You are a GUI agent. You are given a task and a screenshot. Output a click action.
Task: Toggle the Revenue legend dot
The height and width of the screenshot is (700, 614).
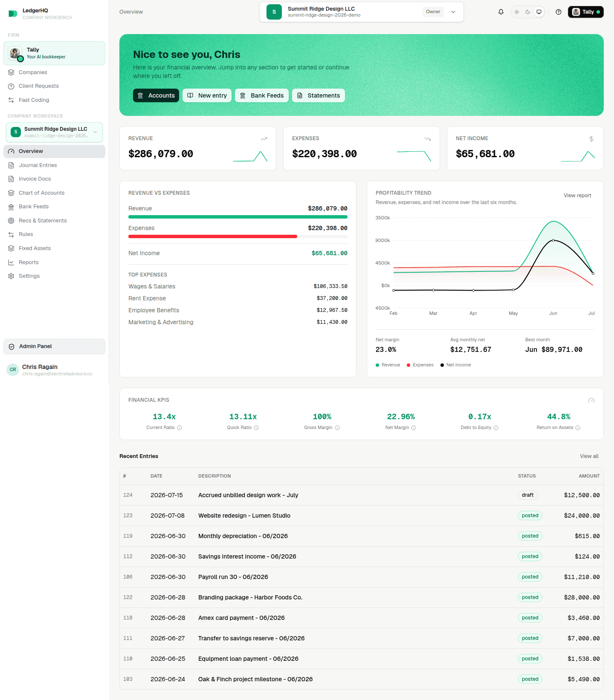[377, 365]
